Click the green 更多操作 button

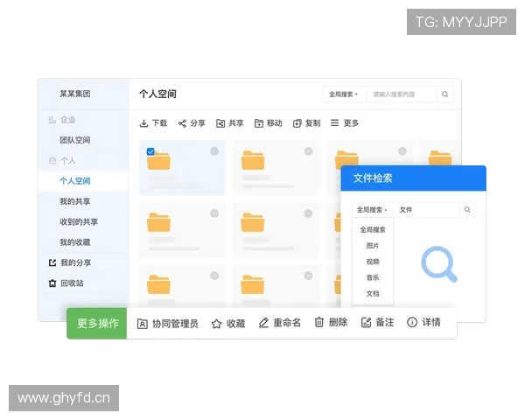tap(97, 324)
